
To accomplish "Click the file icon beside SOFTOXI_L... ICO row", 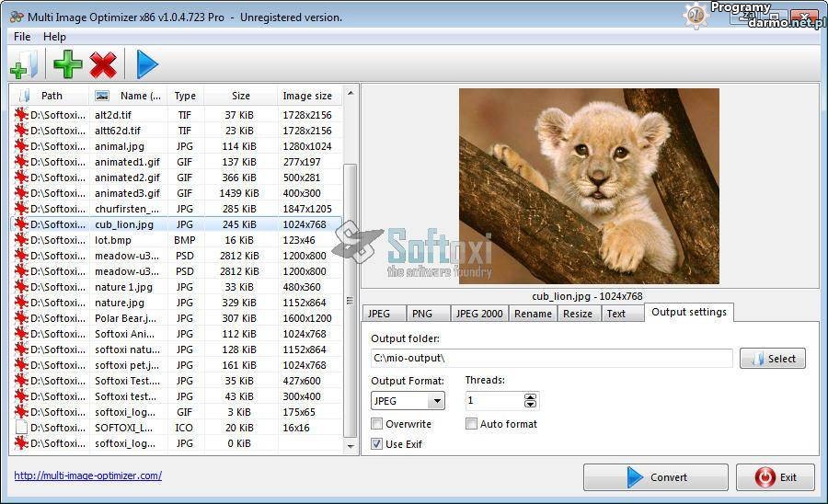I will (x=21, y=428).
